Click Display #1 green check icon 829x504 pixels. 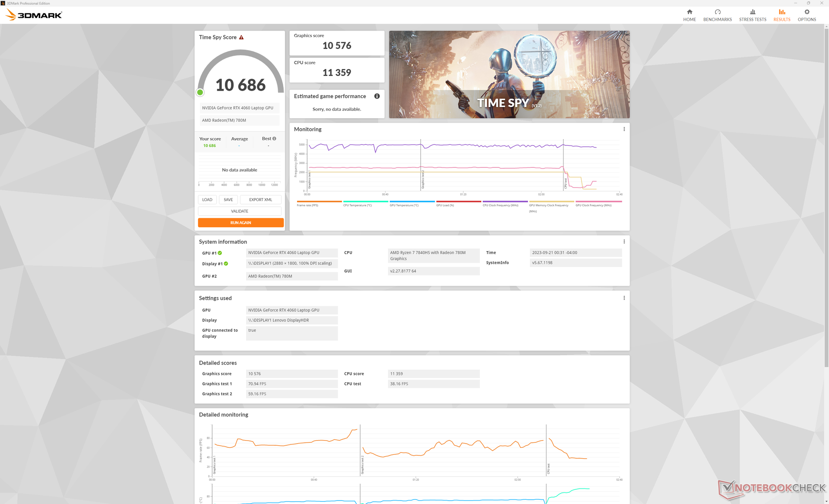226,264
